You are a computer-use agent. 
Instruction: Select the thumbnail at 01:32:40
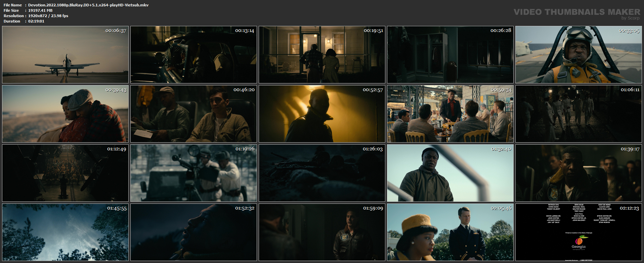pos(450,173)
